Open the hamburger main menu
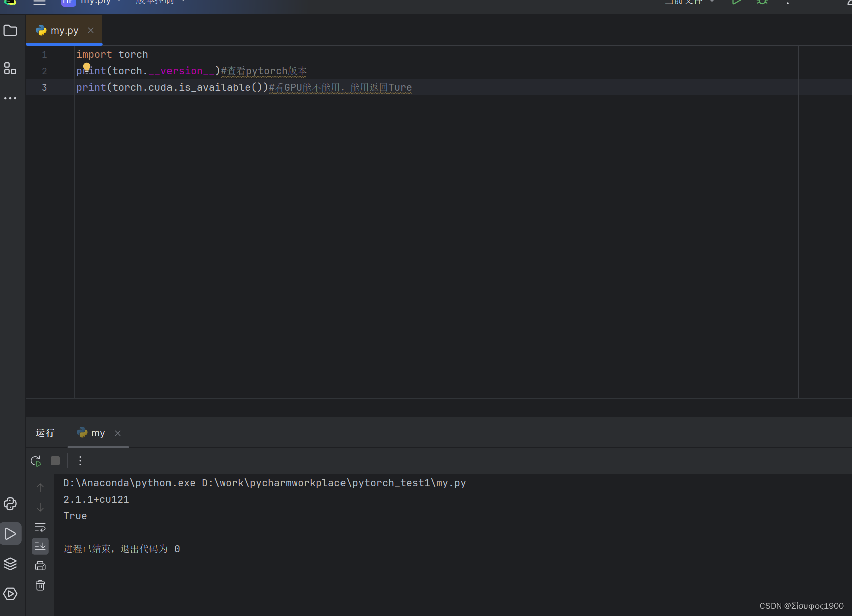Image resolution: width=852 pixels, height=616 pixels. (x=39, y=3)
